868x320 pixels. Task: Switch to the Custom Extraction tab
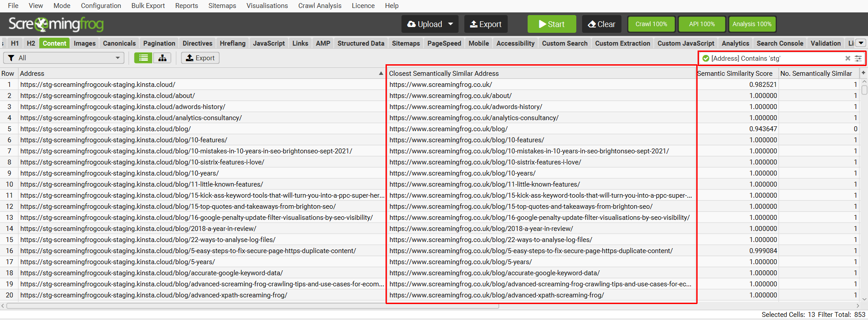(622, 43)
